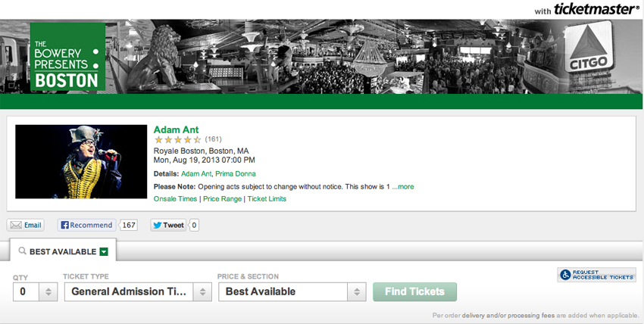Screen dimensions: 644x324
Task: Click the Bowery Presents Boston logo
Action: (x=67, y=57)
